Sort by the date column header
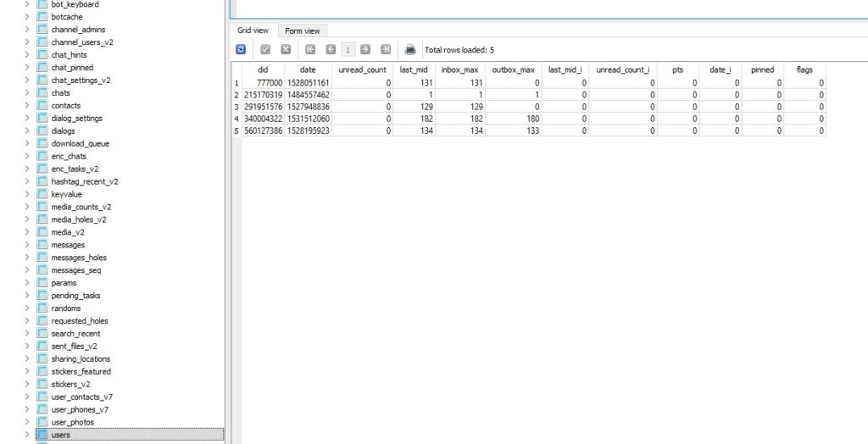This screenshot has width=868, height=444. click(308, 69)
